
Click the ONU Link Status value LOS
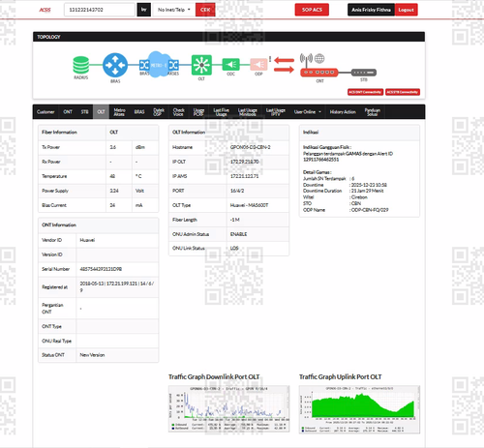234,248
